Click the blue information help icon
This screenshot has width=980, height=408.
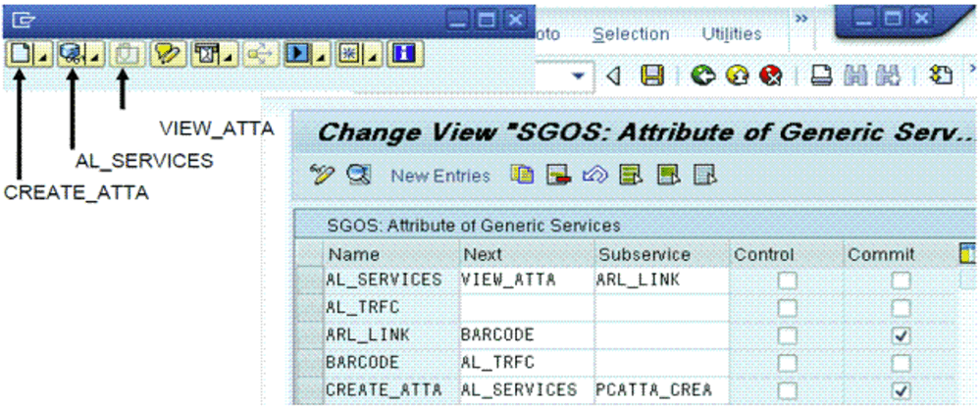coord(406,54)
